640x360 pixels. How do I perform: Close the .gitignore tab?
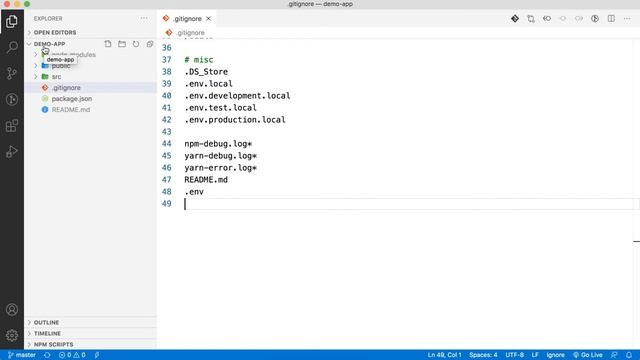coord(209,19)
